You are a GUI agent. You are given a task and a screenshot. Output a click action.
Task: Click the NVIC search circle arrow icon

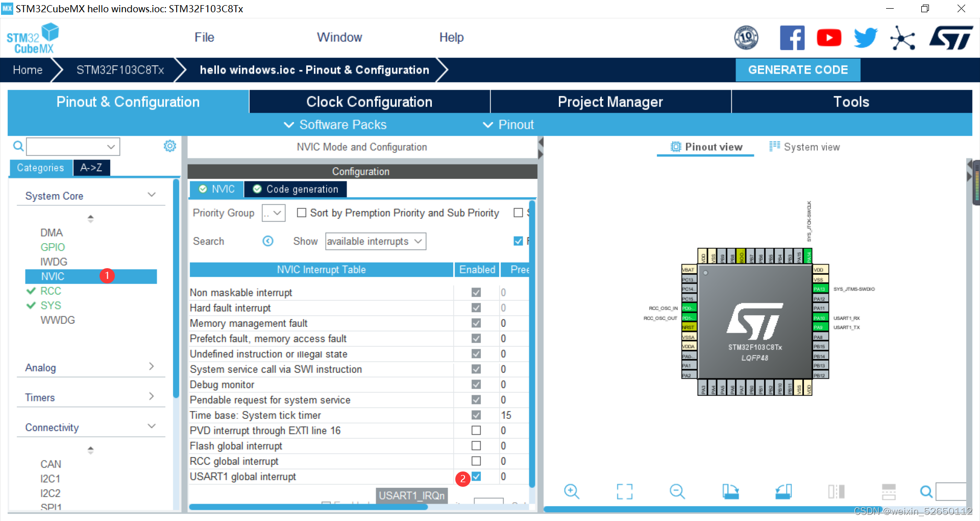click(x=268, y=241)
